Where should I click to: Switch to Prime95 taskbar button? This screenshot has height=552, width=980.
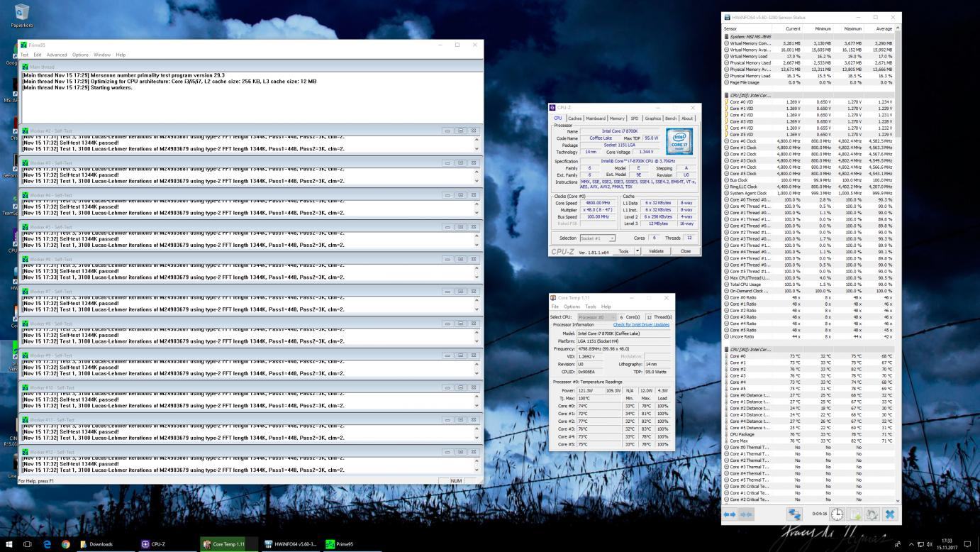click(340, 544)
